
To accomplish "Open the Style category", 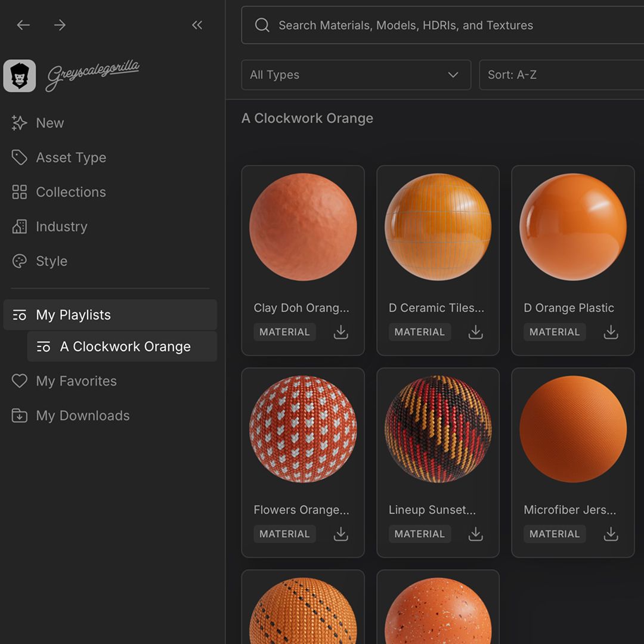I will 39,261.
